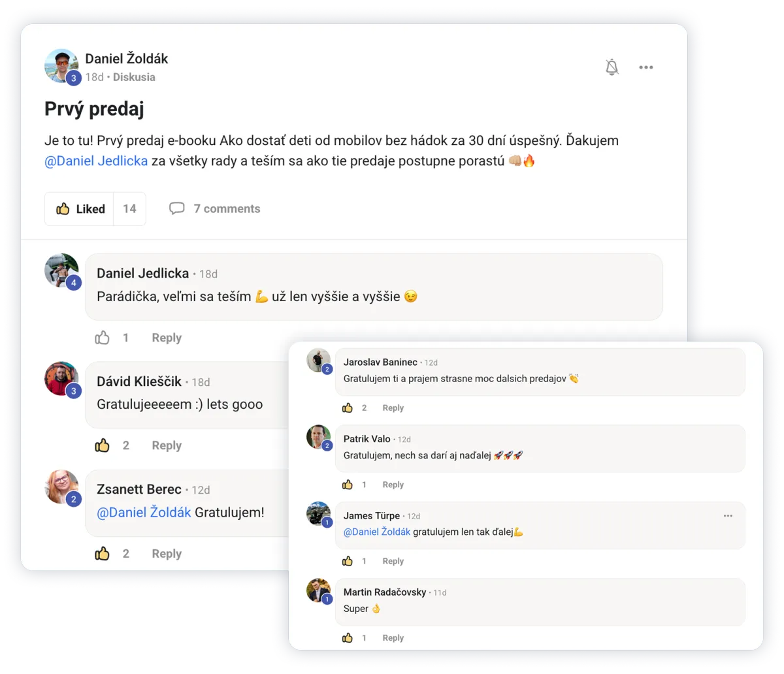The image size is (784, 674).
Task: Click @Daniel Jedlicka mention in the post
Action: pyautogui.click(x=96, y=161)
